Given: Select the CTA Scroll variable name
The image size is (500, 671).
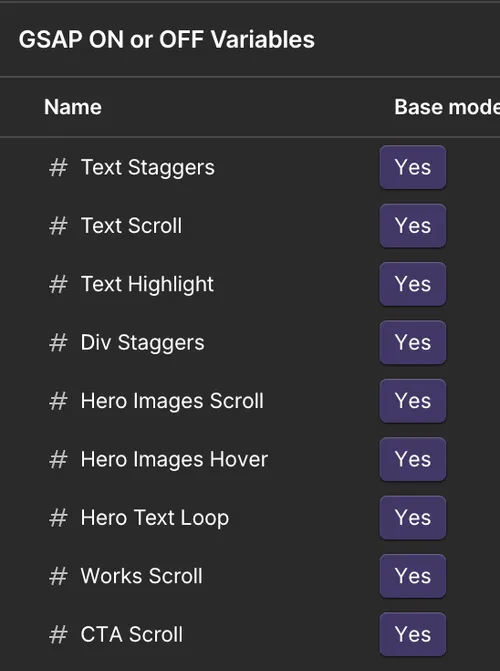Looking at the screenshot, I should point(132,635).
